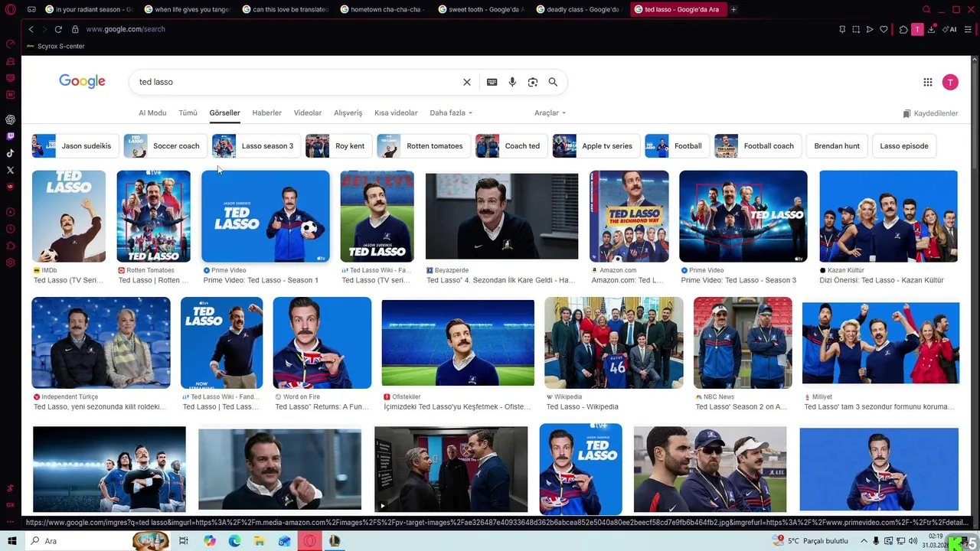Open NBC News Season 2 thumbnail

pyautogui.click(x=743, y=343)
